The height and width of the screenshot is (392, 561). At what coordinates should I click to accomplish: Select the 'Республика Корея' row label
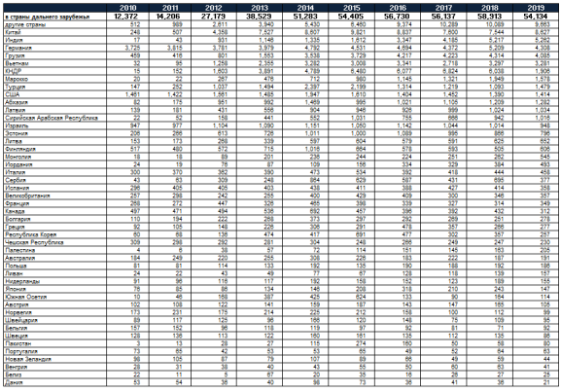coord(31,234)
